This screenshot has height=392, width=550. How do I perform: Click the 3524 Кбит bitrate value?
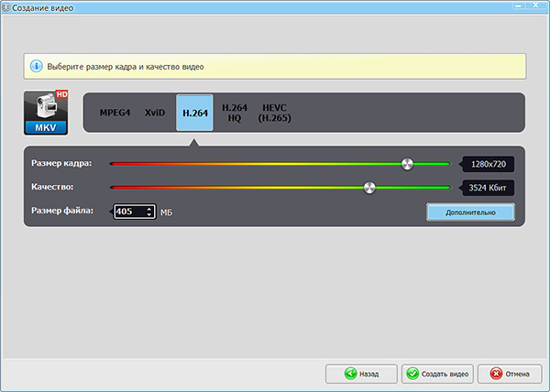pyautogui.click(x=488, y=188)
